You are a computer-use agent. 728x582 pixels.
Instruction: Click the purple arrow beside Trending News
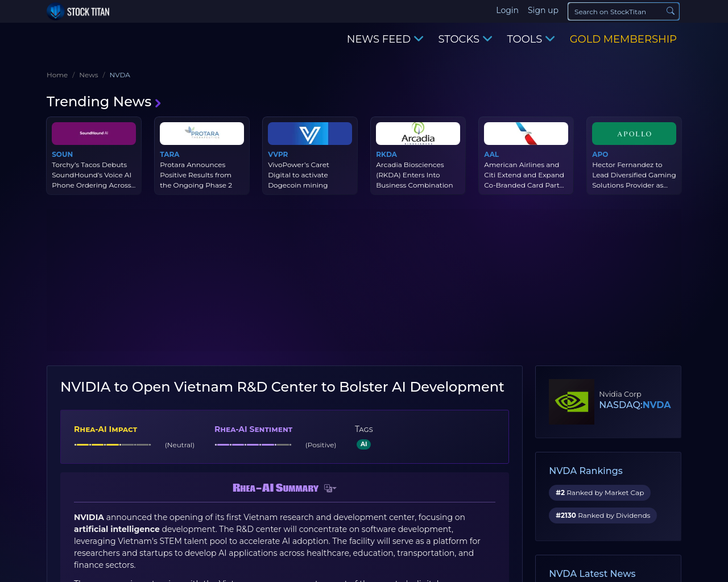coord(158,103)
